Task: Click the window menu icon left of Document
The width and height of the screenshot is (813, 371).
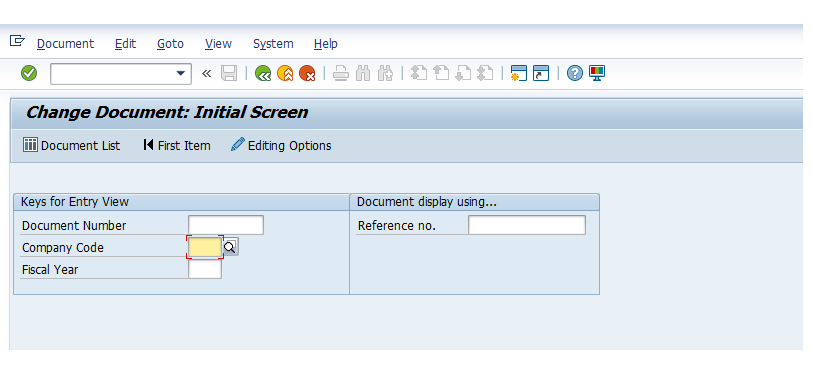Action: 17,40
